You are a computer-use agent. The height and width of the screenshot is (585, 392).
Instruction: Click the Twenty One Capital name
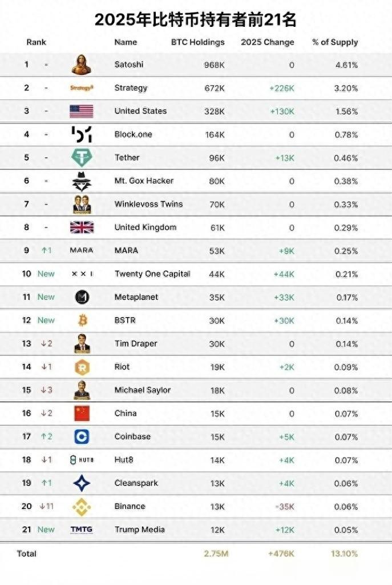(x=152, y=274)
